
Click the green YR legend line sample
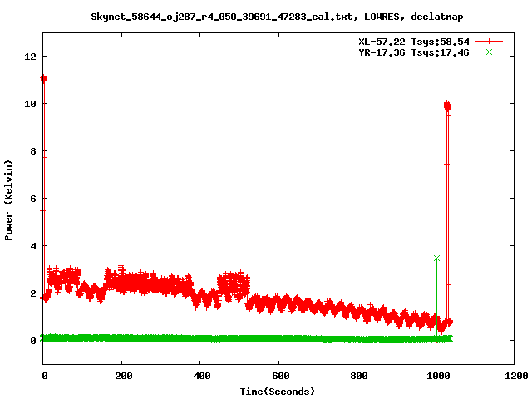click(489, 52)
